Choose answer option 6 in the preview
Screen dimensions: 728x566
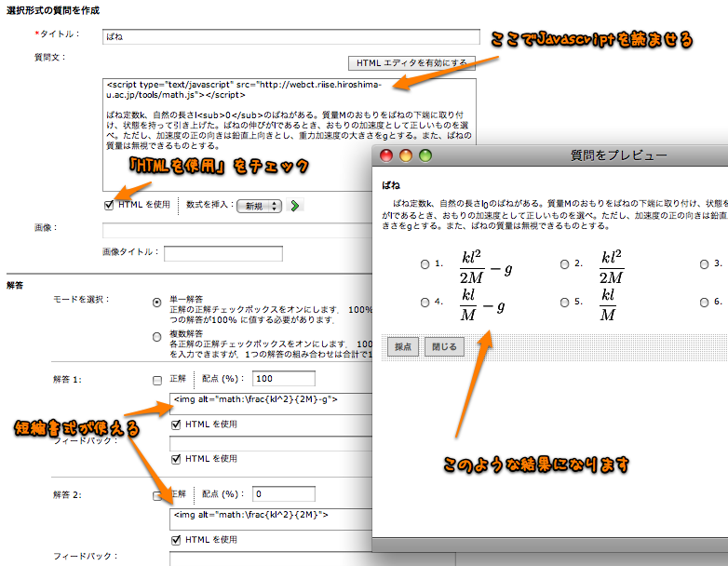pyautogui.click(x=705, y=303)
